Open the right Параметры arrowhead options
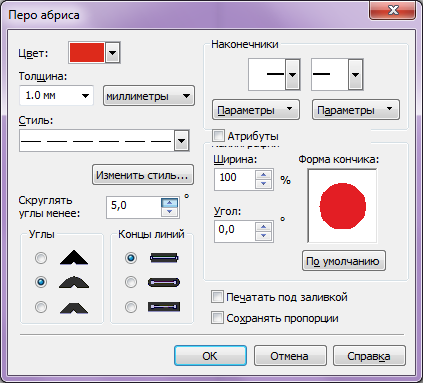423x383 pixels. [x=356, y=110]
